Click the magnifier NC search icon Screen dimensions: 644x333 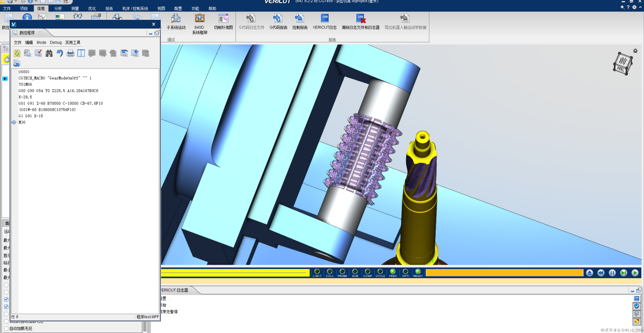click(28, 53)
